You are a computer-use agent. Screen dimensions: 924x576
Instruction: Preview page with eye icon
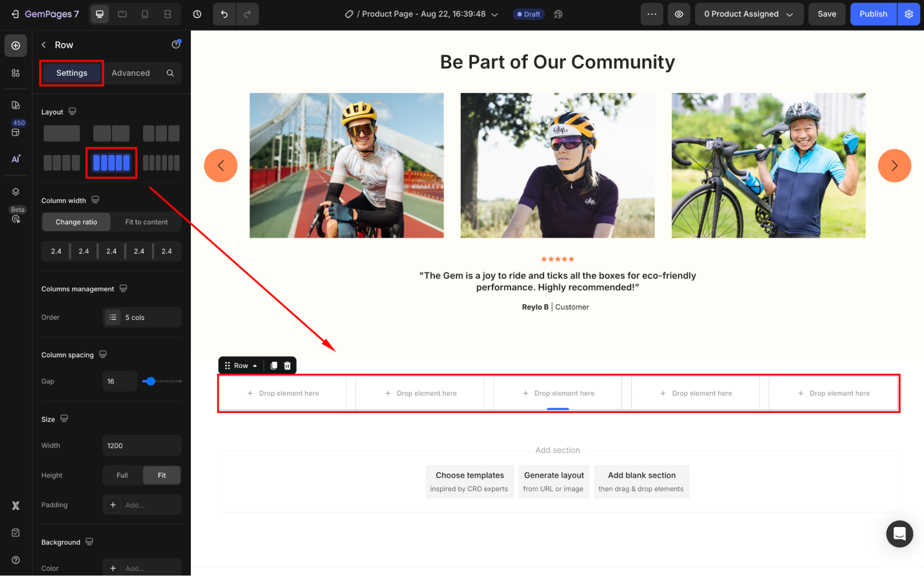pos(679,14)
